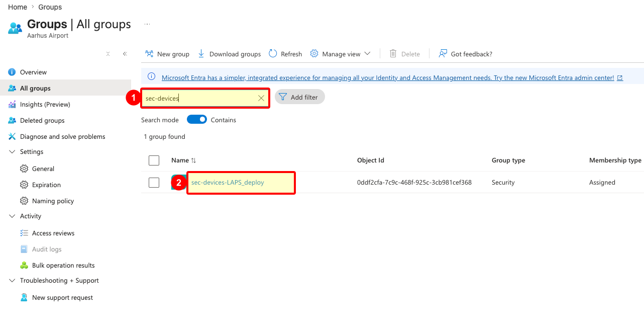Open the ellipsis more options next to title
Screen dimensions: 644x331
pos(147,24)
